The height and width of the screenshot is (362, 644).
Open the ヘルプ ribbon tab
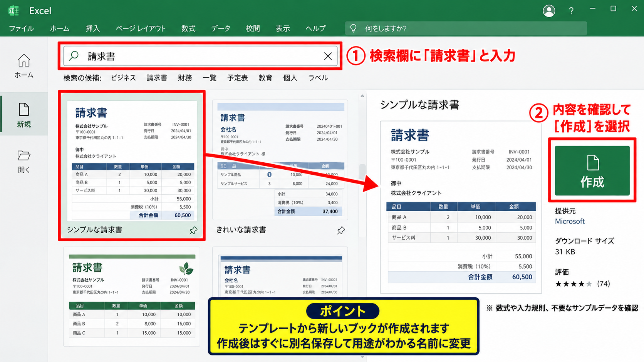click(x=315, y=28)
